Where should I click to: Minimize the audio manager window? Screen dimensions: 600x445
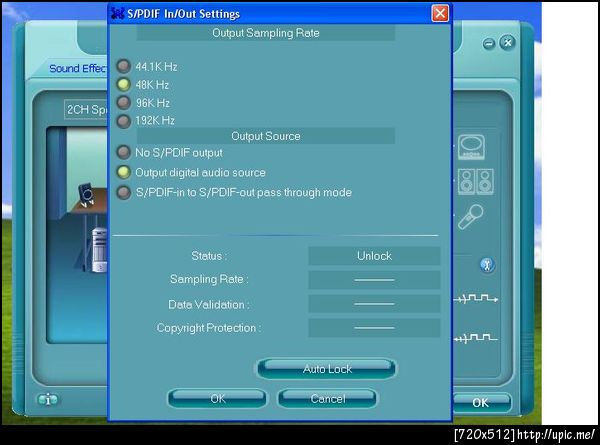(x=489, y=44)
